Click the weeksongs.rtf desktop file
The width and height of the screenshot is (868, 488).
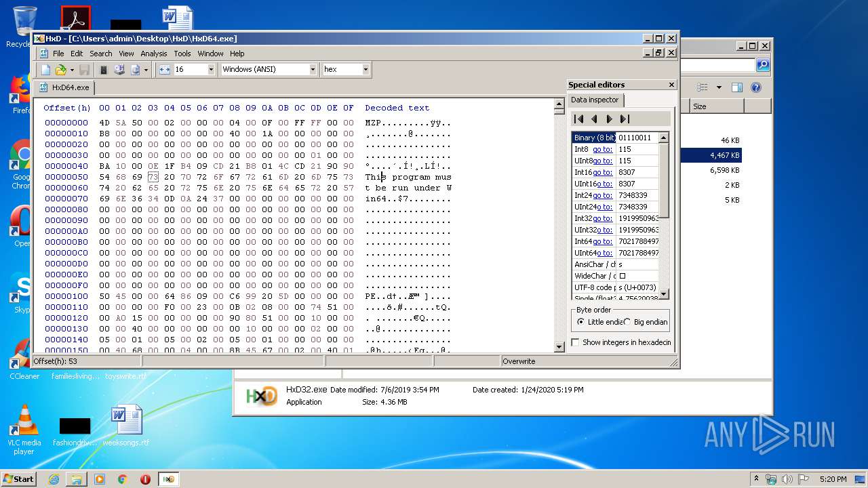coord(126,426)
